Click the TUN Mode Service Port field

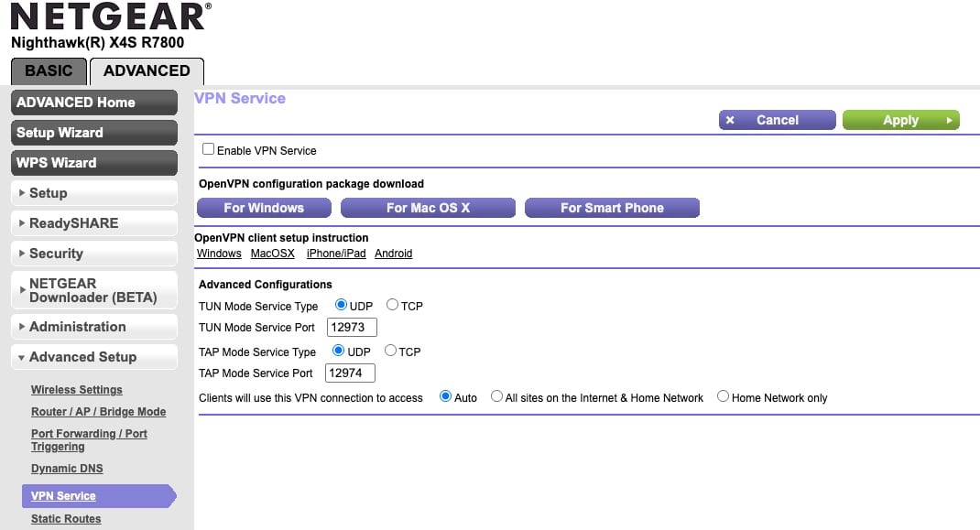pyautogui.click(x=352, y=327)
